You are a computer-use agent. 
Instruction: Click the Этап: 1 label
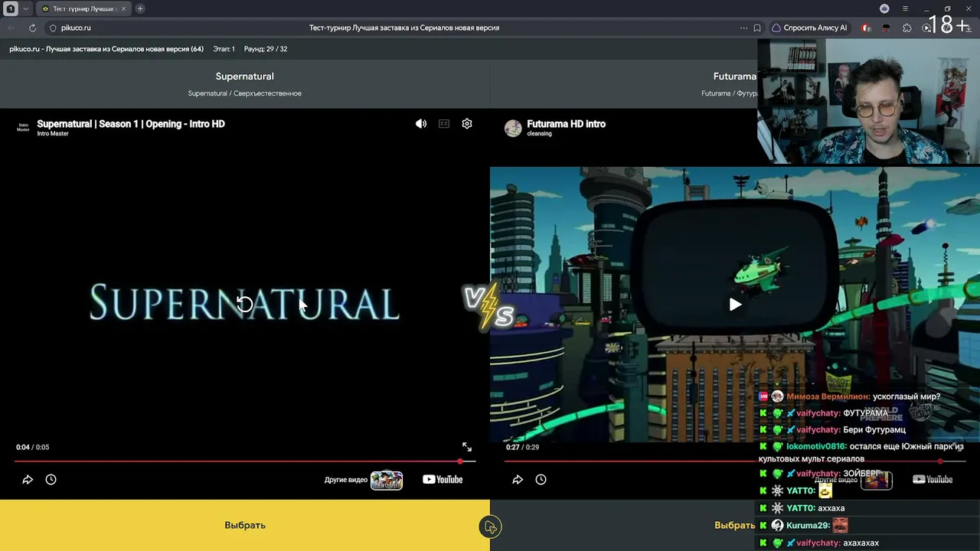coord(224,49)
